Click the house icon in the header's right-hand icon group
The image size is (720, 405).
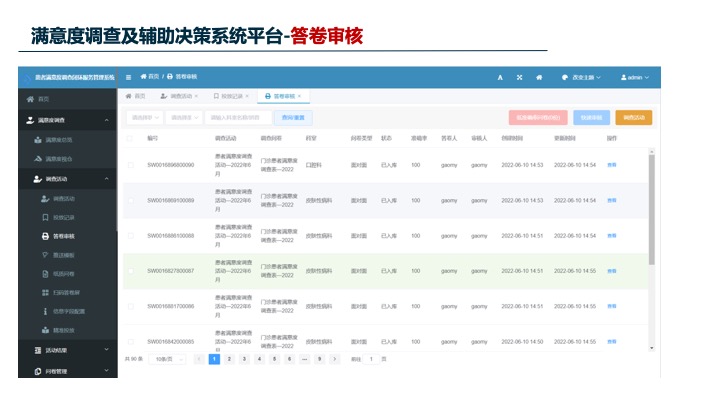click(539, 78)
